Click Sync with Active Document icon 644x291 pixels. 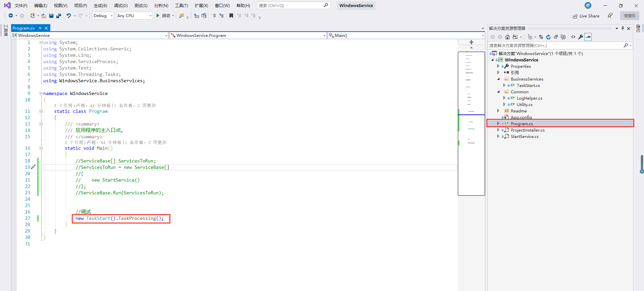click(x=541, y=37)
